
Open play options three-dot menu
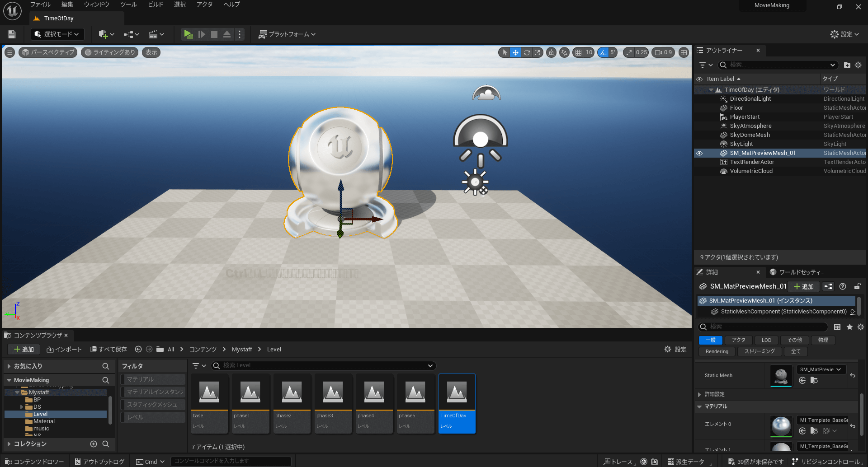[240, 34]
